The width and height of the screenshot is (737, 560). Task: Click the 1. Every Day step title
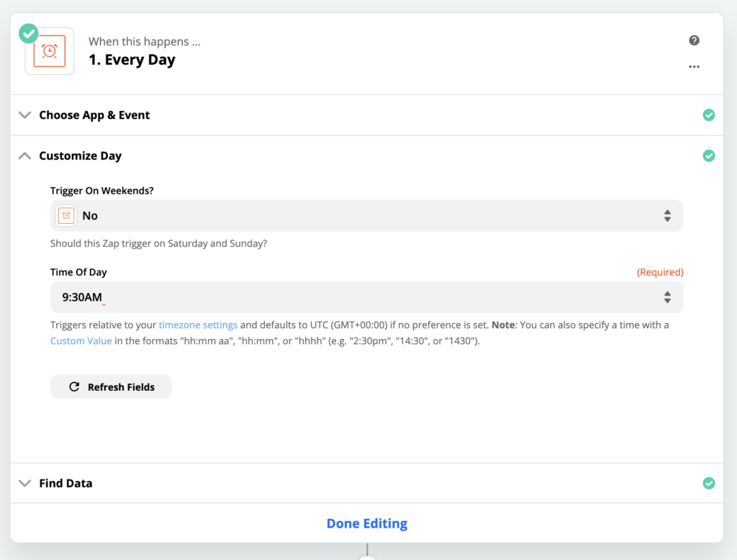pos(132,60)
